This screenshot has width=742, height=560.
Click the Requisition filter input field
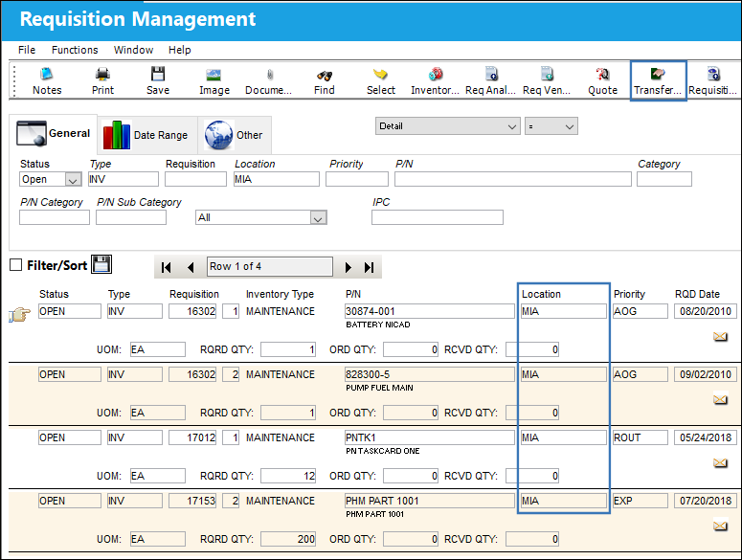[x=195, y=179]
